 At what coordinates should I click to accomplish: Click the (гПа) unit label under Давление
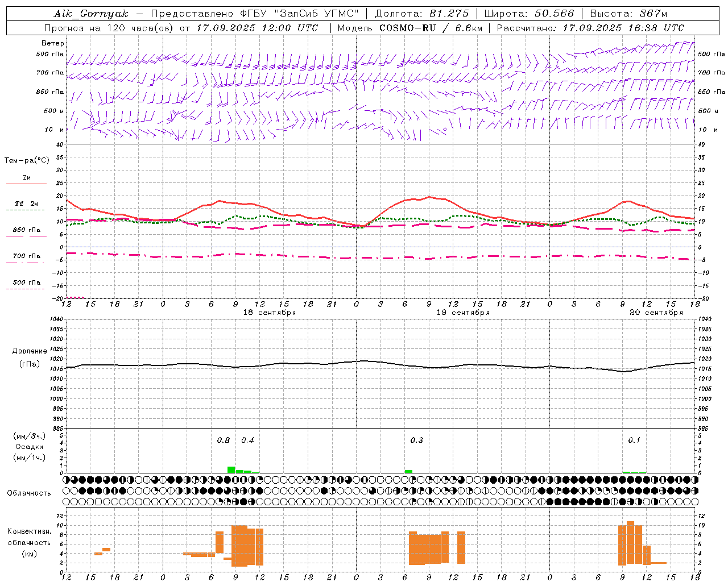30,364
